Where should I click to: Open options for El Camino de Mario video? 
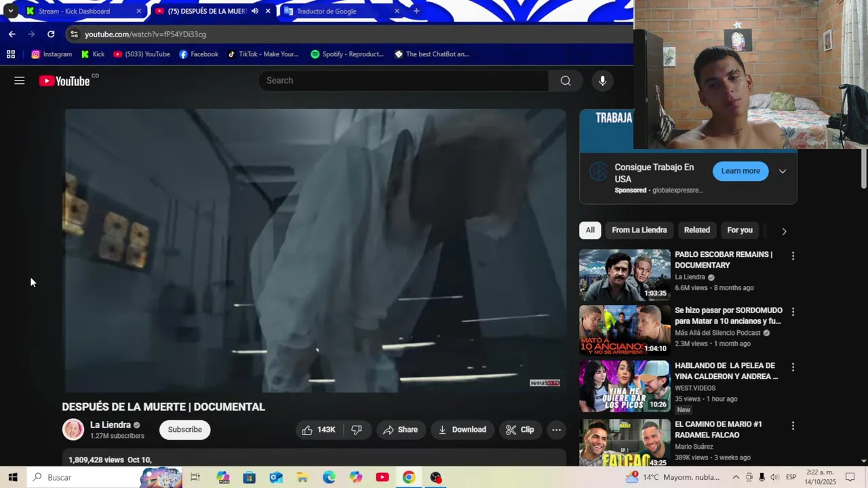tap(793, 426)
